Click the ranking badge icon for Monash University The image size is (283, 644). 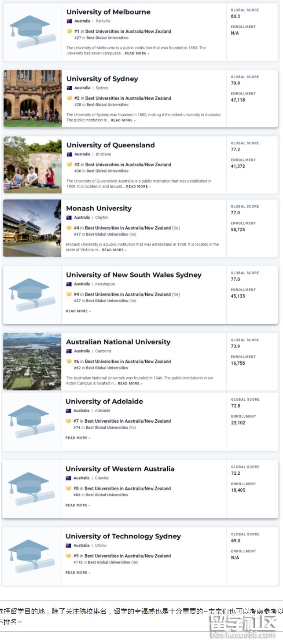tap(69, 228)
